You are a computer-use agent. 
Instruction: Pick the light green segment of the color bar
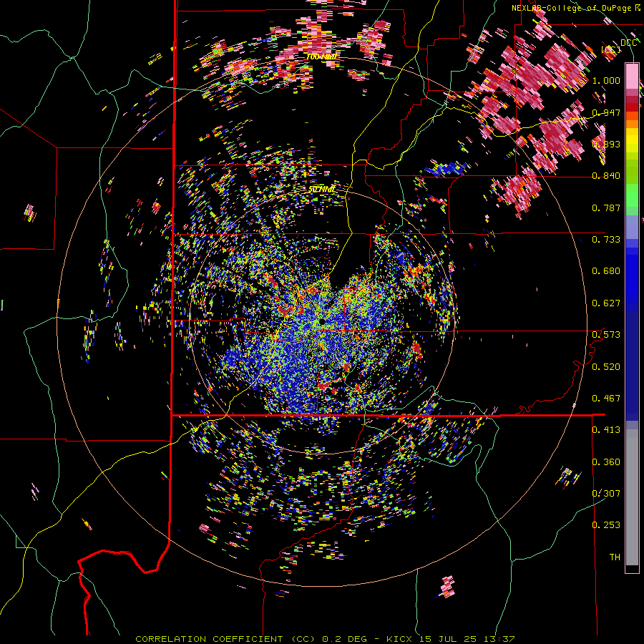coord(632,195)
